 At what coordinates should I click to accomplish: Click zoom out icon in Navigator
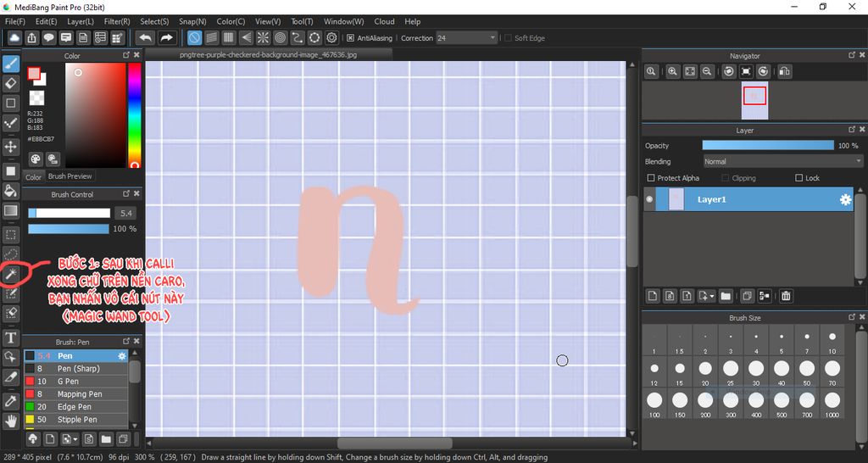[707, 71]
